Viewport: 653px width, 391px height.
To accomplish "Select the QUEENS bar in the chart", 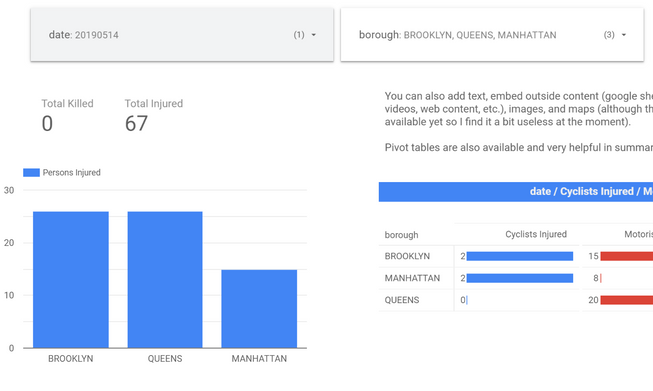I will point(165,279).
